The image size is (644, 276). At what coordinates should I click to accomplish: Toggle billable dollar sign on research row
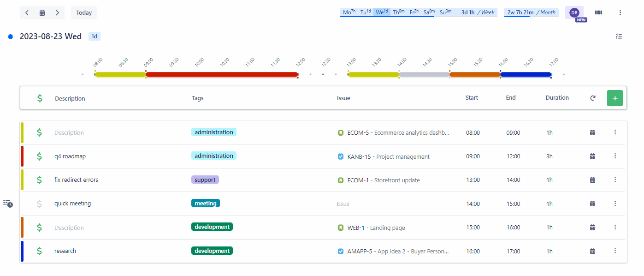(x=39, y=251)
